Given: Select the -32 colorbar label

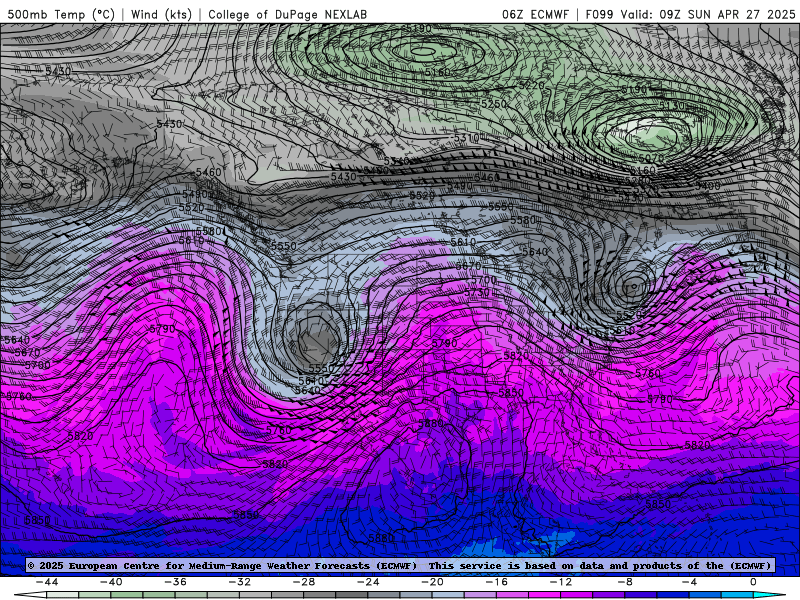Looking at the screenshot, I should click(x=240, y=582).
